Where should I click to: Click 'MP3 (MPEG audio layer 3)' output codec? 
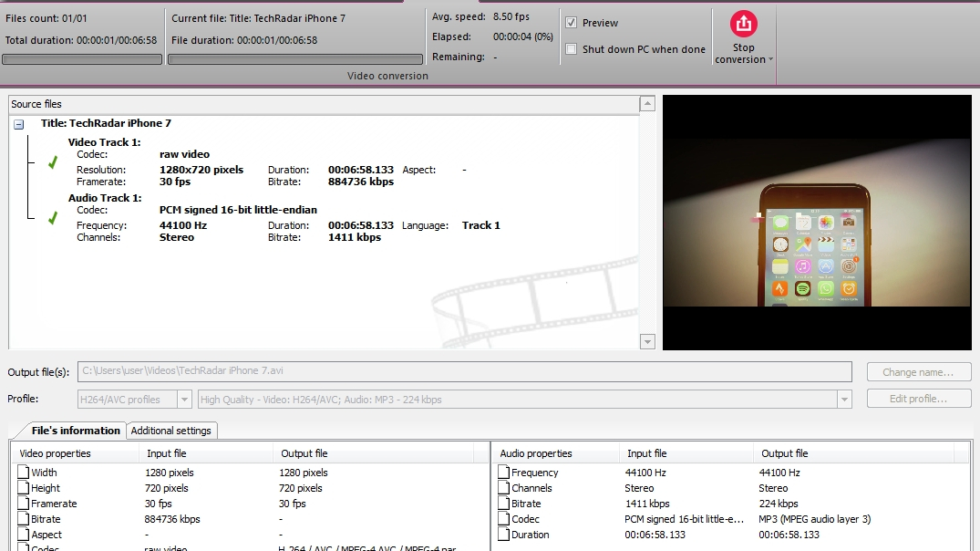tap(814, 519)
